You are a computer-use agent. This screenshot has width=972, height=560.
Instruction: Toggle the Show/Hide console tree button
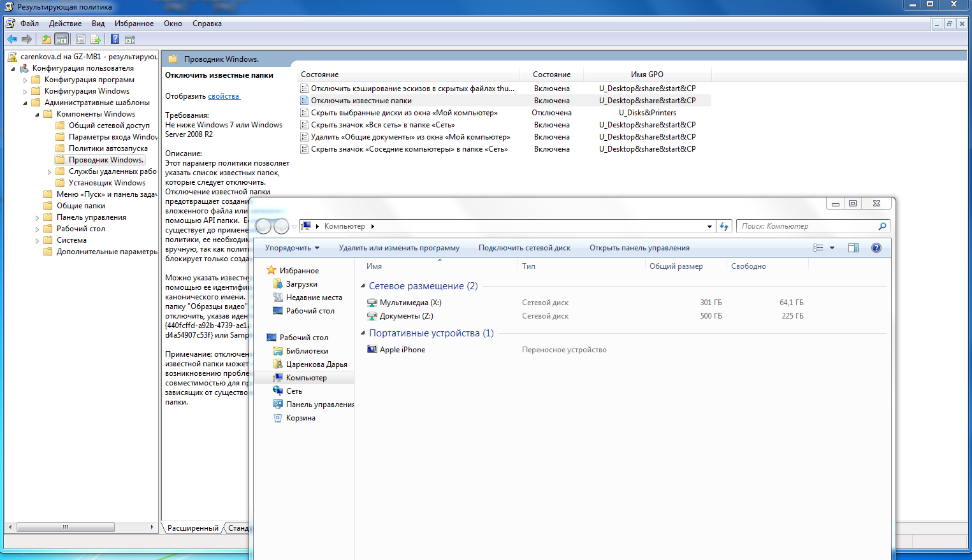(62, 39)
